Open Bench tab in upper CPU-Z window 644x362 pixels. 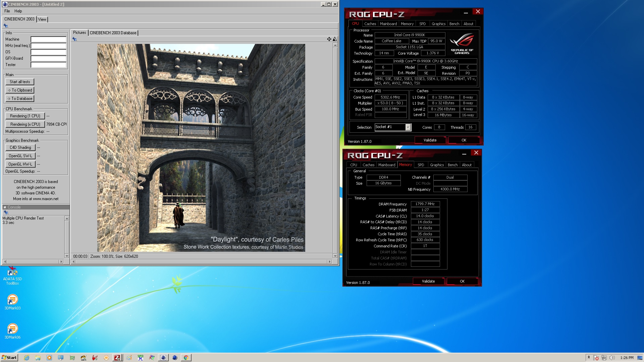454,24
